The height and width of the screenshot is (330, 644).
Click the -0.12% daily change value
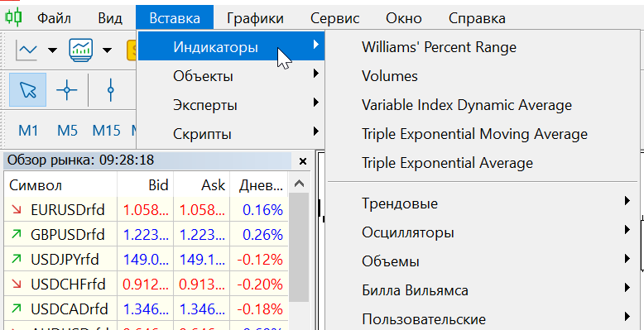point(260,260)
